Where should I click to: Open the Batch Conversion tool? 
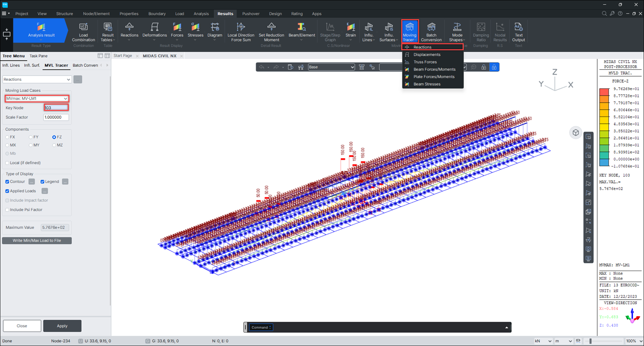coord(431,32)
